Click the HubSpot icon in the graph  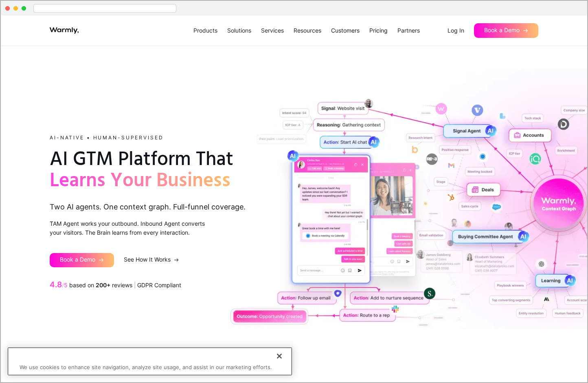tap(451, 198)
